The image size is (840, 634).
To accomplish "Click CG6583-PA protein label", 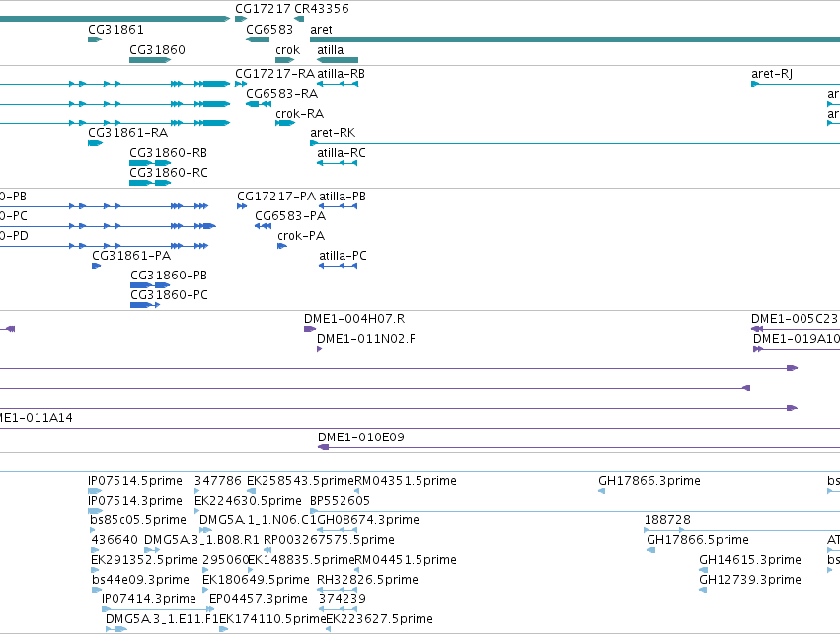I will point(290,216).
